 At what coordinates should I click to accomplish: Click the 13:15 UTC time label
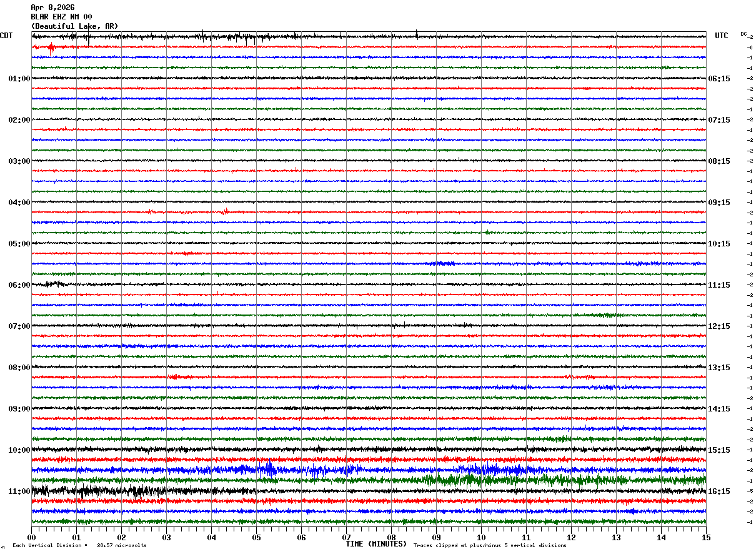[719, 368]
